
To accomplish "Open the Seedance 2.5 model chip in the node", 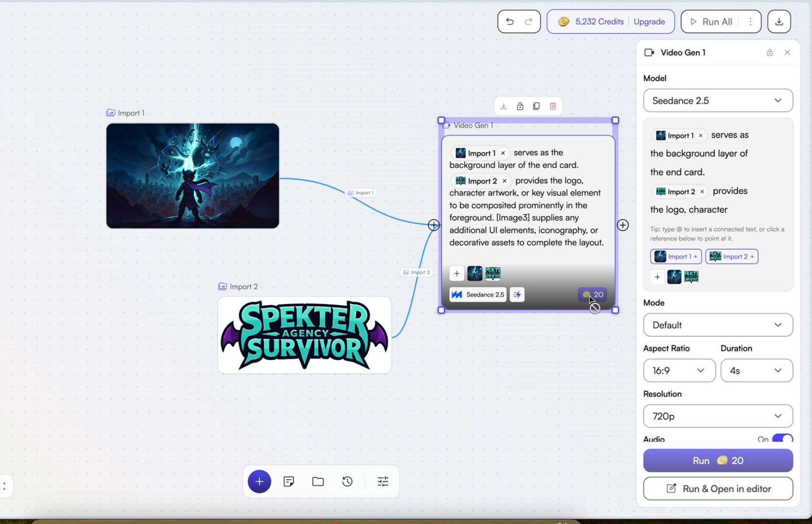I will click(478, 295).
